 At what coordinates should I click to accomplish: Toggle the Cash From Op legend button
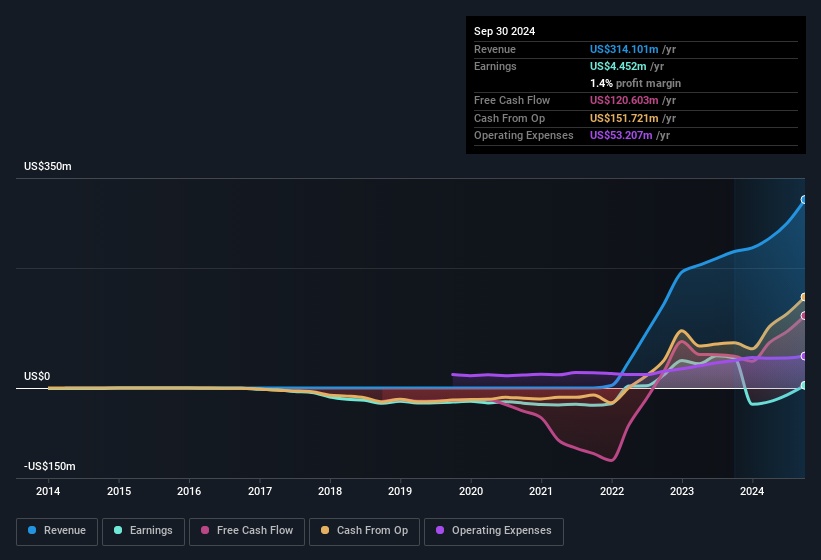[364, 531]
